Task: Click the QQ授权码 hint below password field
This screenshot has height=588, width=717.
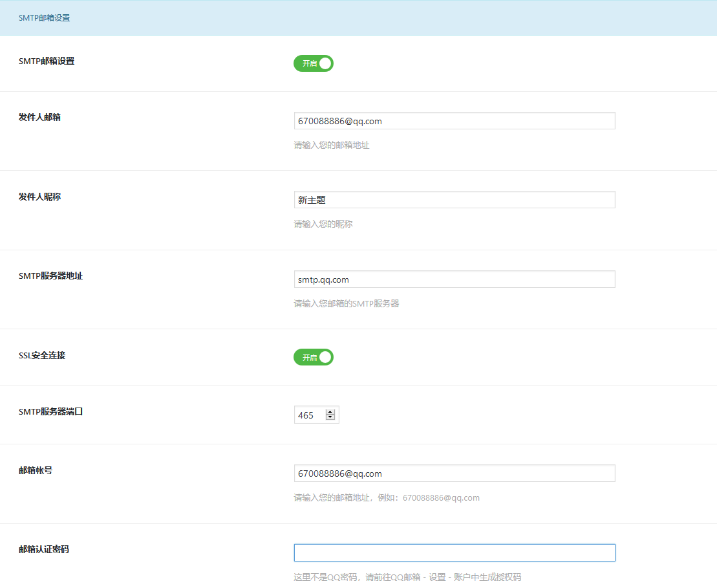Action: (407, 577)
